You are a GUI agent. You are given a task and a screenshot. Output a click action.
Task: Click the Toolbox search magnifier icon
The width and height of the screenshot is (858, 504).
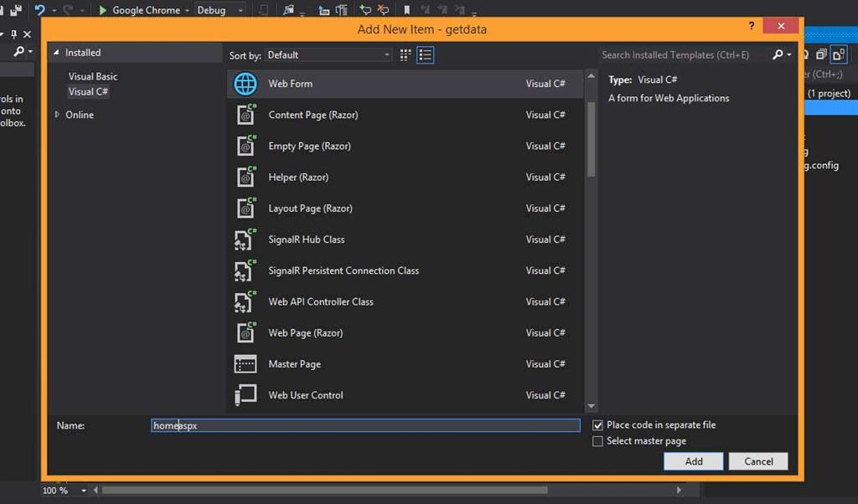pyautogui.click(x=18, y=51)
